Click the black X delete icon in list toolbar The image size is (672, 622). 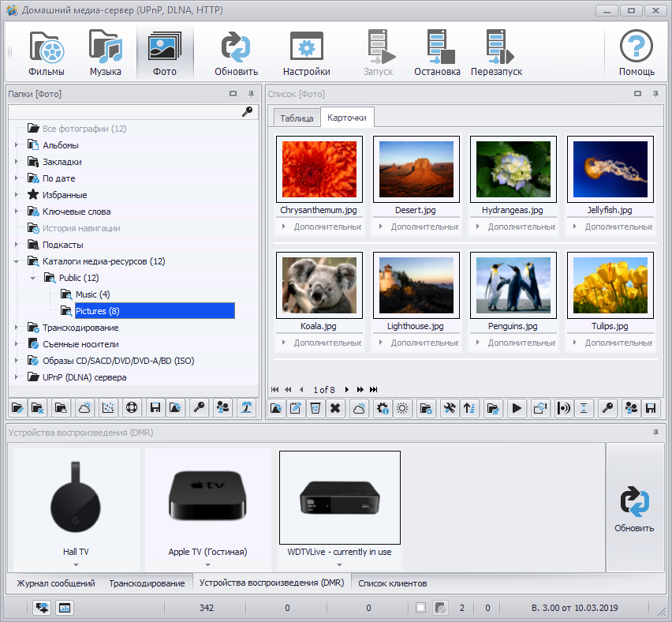334,408
